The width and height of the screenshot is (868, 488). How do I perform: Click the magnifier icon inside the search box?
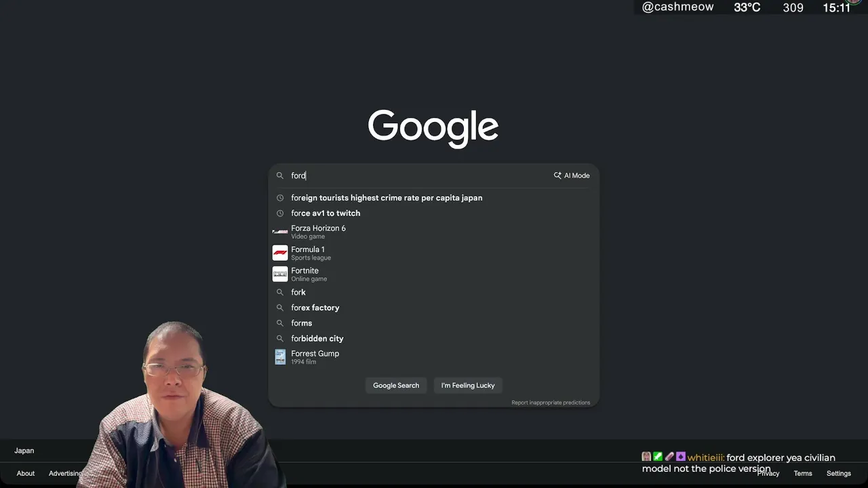279,176
